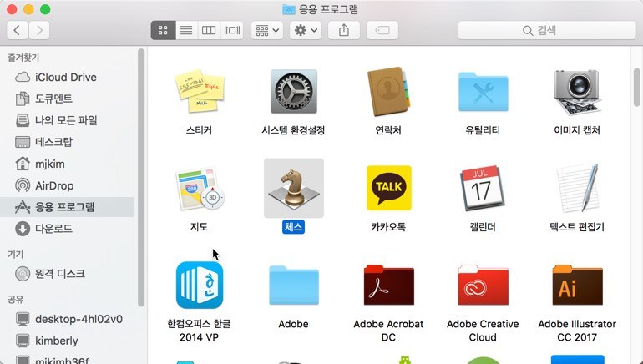Select the Maps app (지도)
The image size is (643, 364).
pyautogui.click(x=200, y=188)
